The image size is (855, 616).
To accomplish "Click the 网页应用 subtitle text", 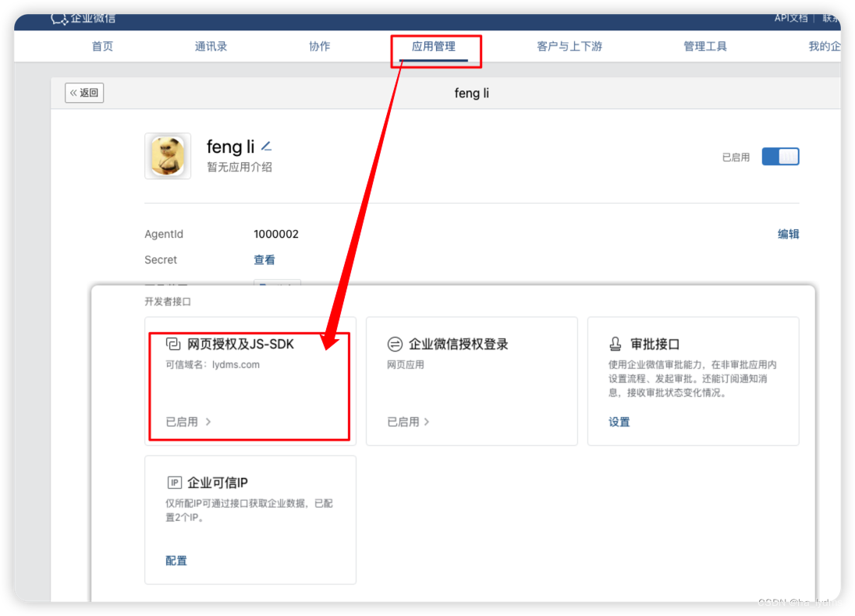I will pos(405,365).
